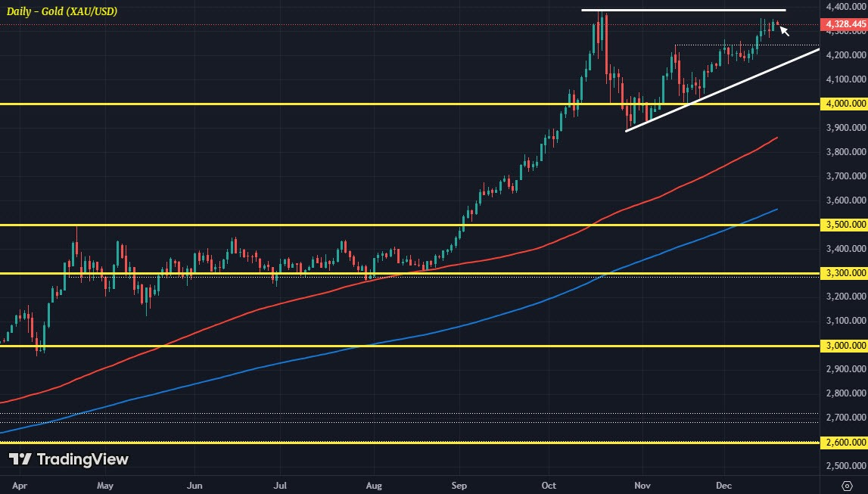The height and width of the screenshot is (494, 868).
Task: Click the TradingView logo
Action: (69, 459)
